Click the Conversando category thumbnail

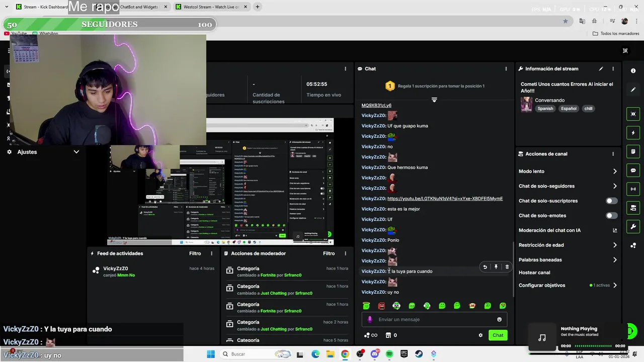pyautogui.click(x=526, y=104)
